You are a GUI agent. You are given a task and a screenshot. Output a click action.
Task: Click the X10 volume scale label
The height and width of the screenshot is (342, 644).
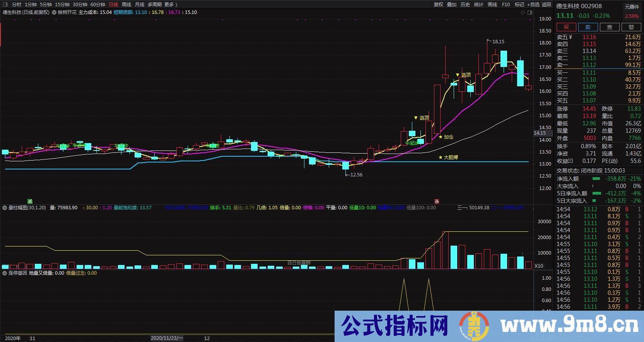(x=539, y=266)
